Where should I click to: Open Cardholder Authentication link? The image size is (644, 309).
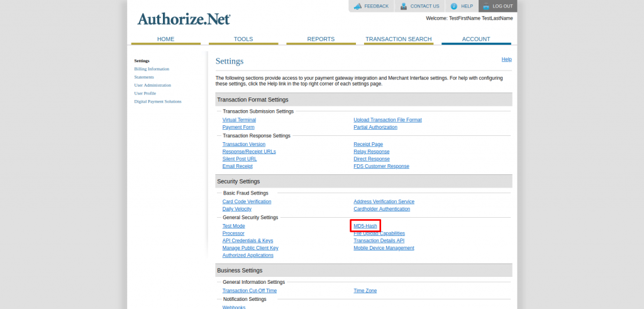382,209
